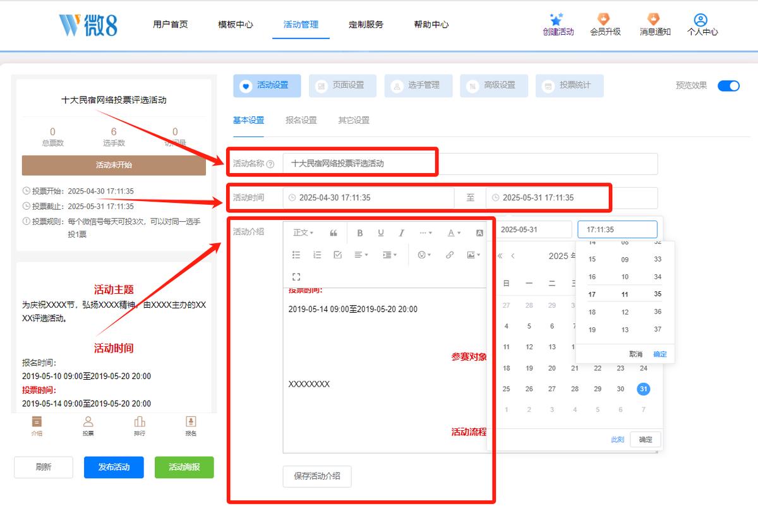This screenshot has width=758, height=532.
Task: Click 活动未开始 button in preview
Action: 114,165
